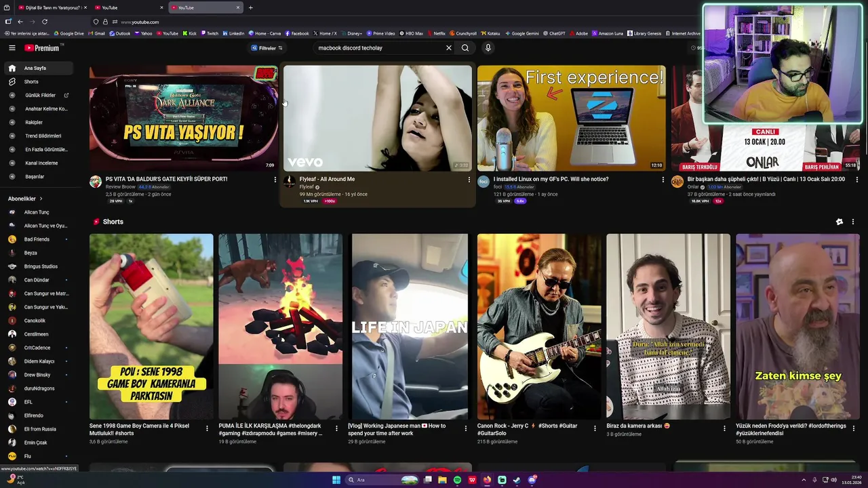Open File Explorer from the taskbar
The height and width of the screenshot is (488, 868).
[442, 480]
